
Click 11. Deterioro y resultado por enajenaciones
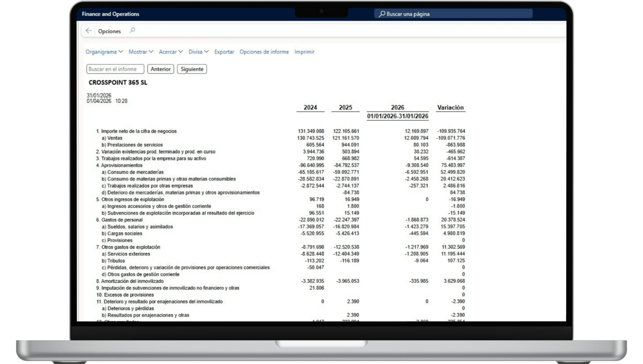tap(159, 302)
